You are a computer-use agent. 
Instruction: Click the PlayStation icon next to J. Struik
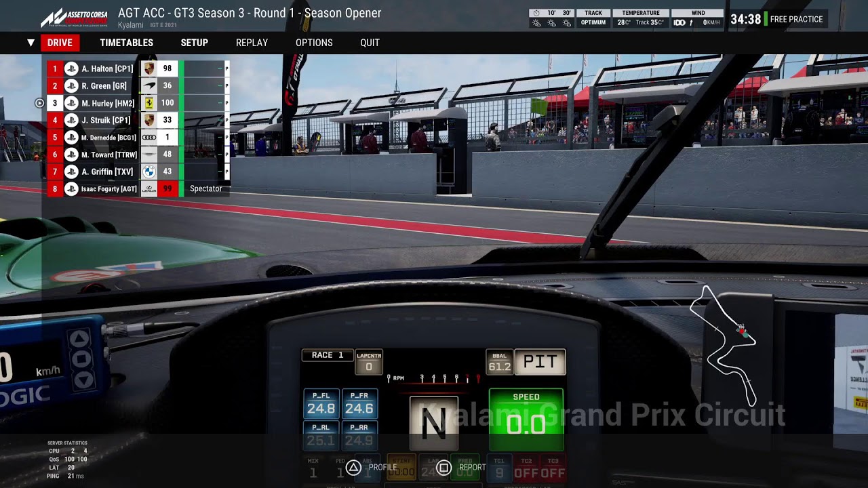71,120
